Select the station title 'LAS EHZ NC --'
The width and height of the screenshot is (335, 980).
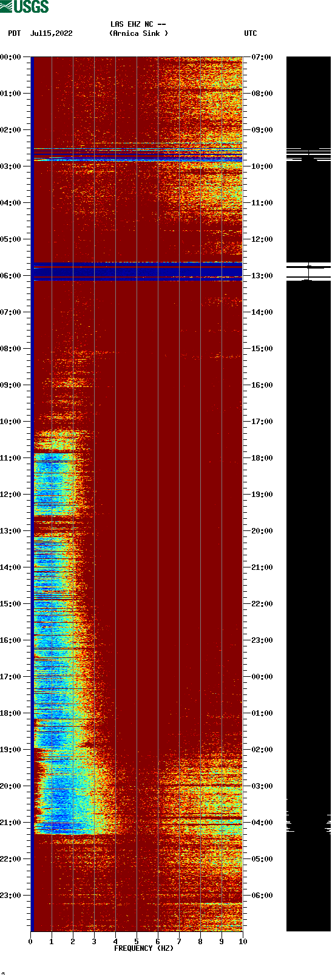click(x=138, y=24)
